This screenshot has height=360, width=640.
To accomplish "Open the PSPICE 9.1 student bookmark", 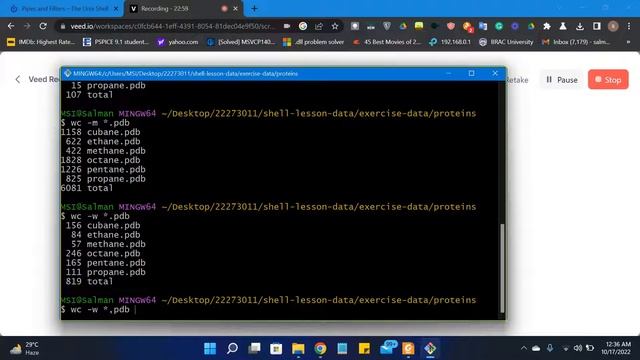I will 116,42.
